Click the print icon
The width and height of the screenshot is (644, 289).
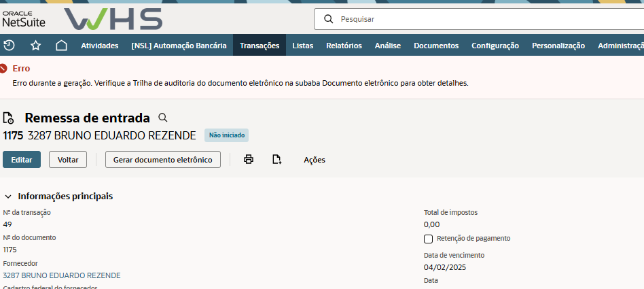click(249, 160)
